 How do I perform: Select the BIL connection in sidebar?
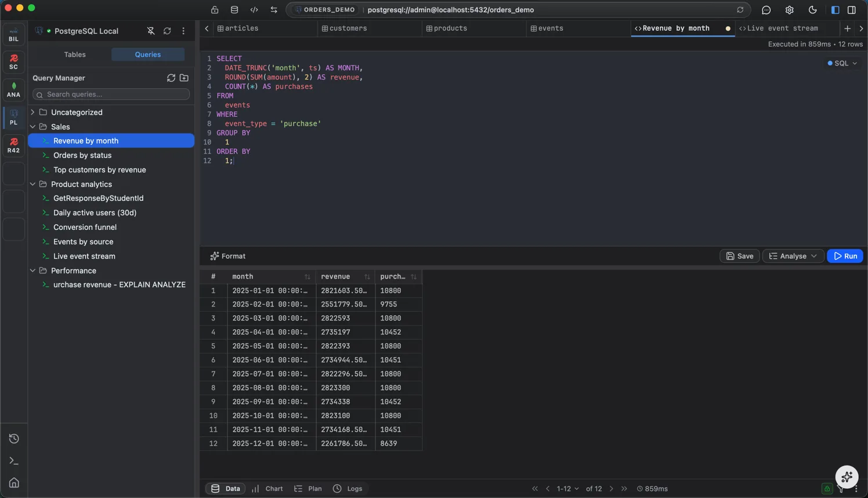click(x=14, y=35)
